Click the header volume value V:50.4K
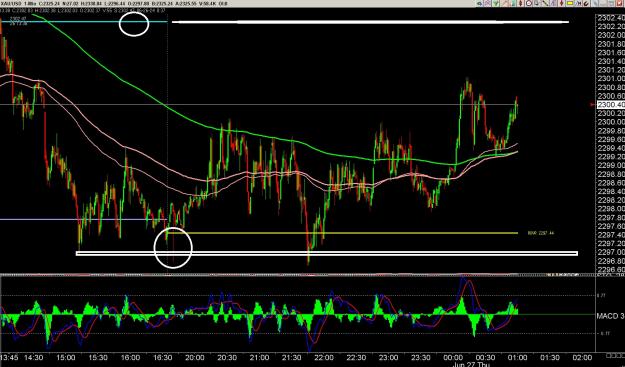This screenshot has height=367, width=625. [208, 3]
